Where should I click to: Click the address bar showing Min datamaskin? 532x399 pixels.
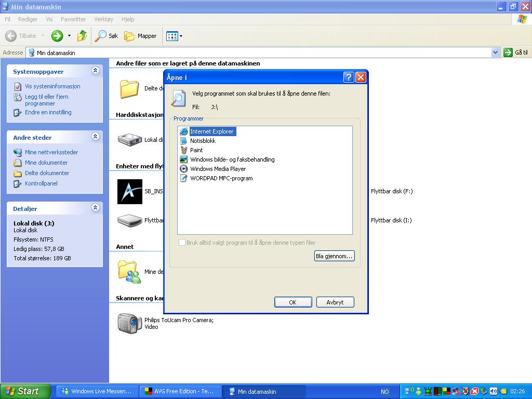(260, 52)
